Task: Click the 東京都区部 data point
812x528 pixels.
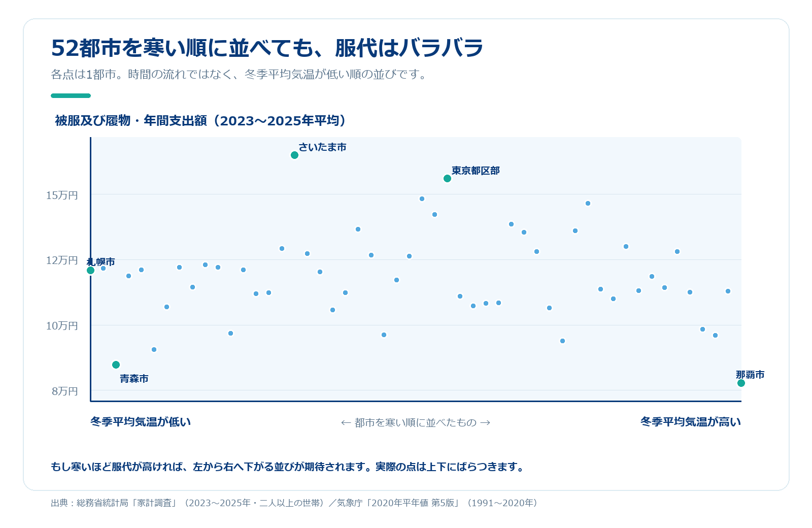Action: click(x=447, y=178)
